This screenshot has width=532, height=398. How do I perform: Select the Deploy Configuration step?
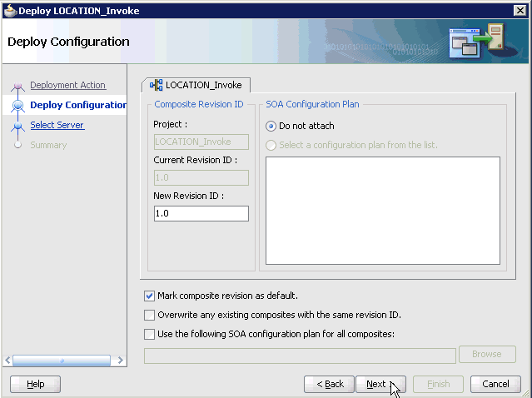tap(78, 105)
